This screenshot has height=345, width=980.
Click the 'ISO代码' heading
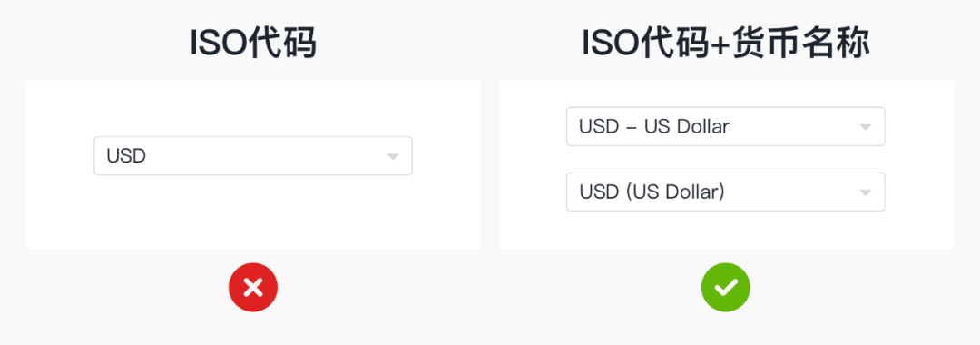coord(253,45)
